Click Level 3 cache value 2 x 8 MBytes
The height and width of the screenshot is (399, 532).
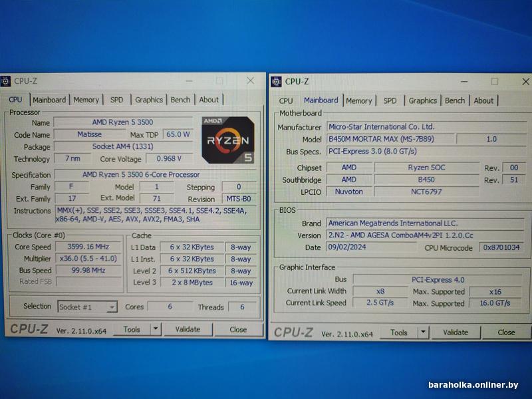[x=192, y=283]
